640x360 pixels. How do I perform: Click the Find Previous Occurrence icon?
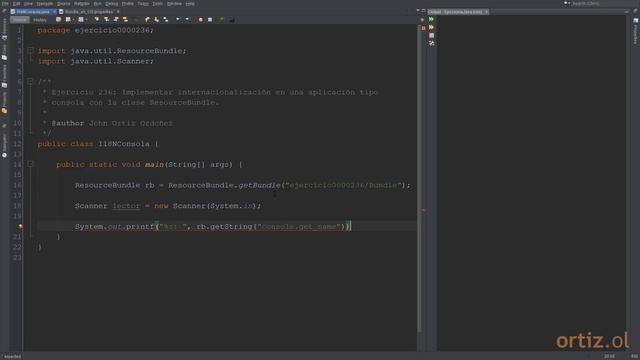pyautogui.click(x=106, y=20)
